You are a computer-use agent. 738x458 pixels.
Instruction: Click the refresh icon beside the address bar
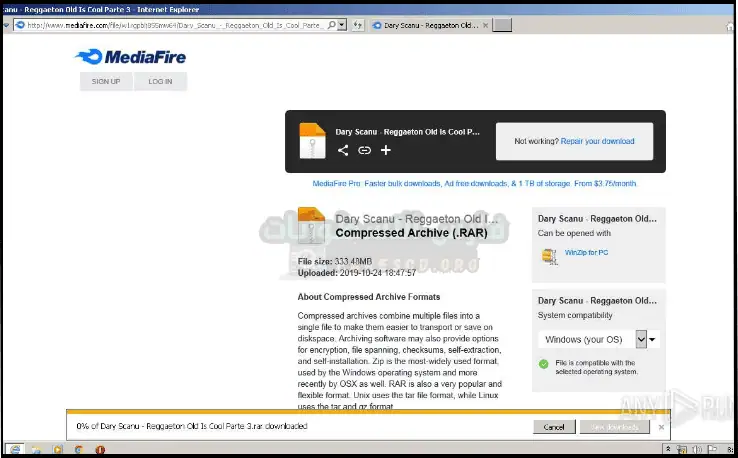358,25
